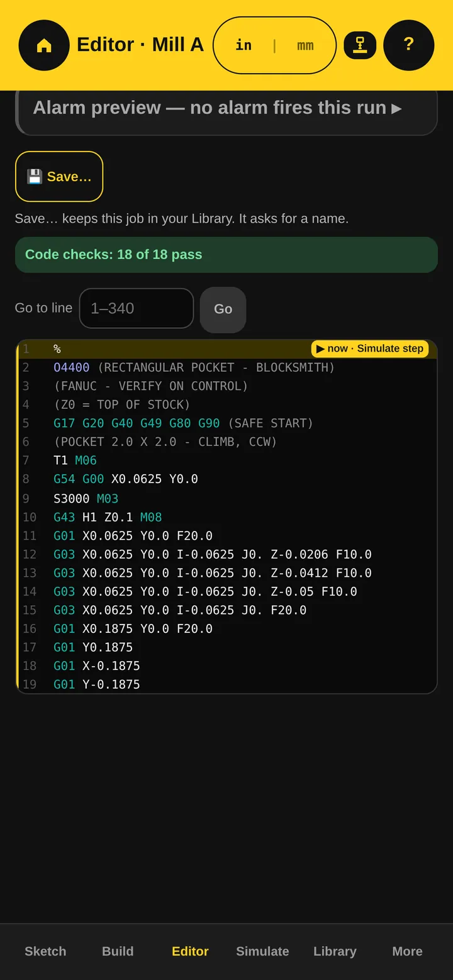Switch to the Simulate tab
This screenshot has width=453, height=980.
coord(262,951)
